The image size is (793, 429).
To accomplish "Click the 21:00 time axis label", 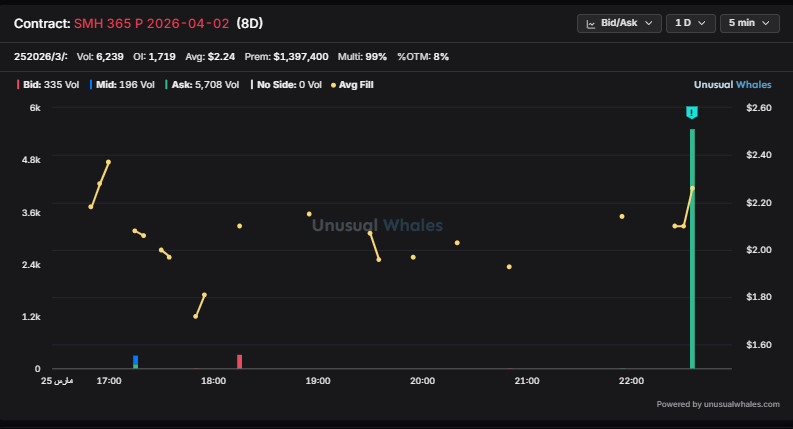I will pos(527,381).
